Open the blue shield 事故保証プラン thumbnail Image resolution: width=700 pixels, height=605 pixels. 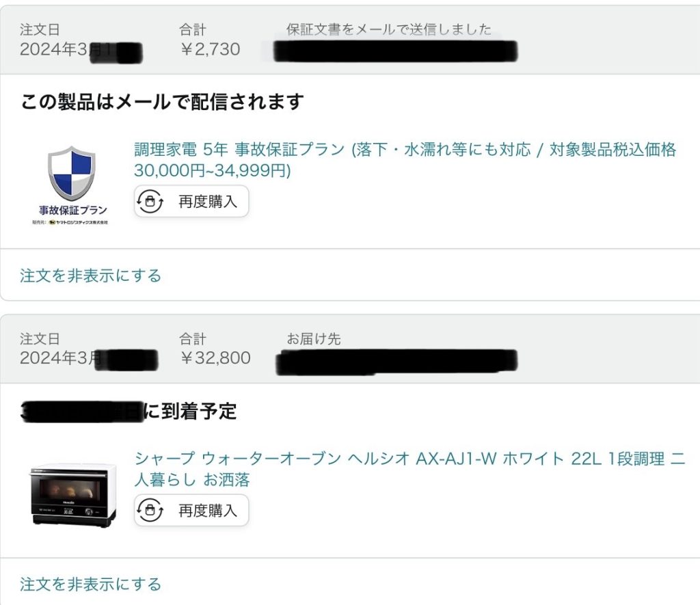pos(71,185)
